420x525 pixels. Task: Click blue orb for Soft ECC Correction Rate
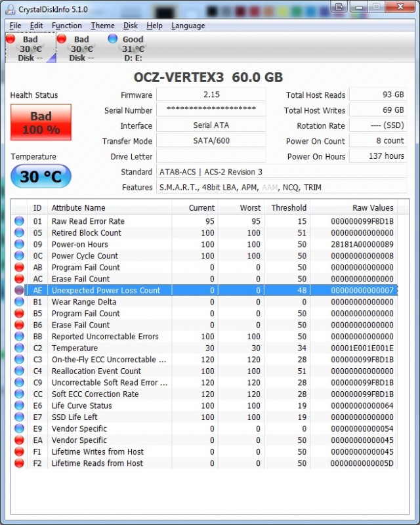pyautogui.click(x=20, y=394)
